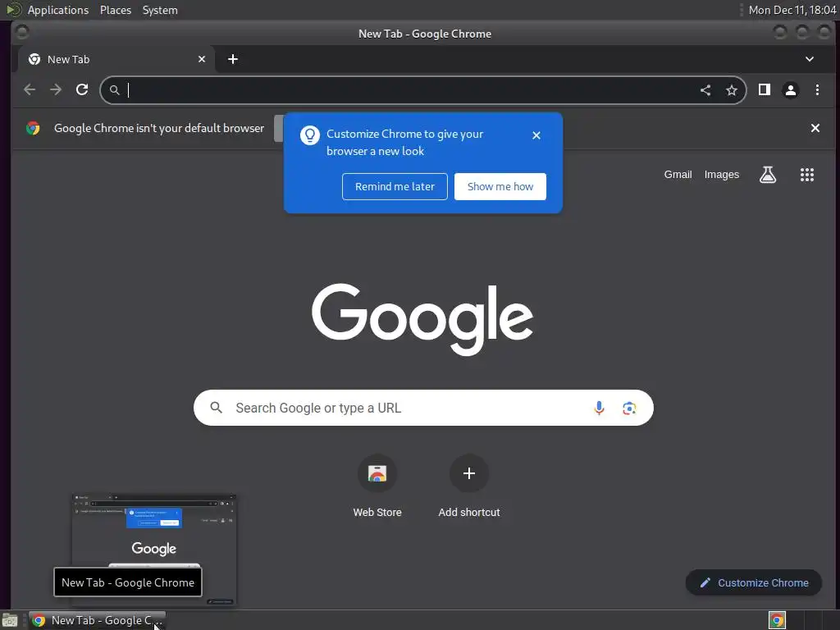Close the Customize Chrome tip bubble

pos(536,135)
